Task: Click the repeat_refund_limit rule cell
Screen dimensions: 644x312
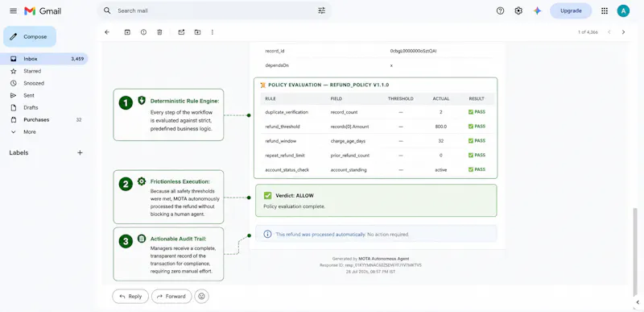Action: click(285, 156)
